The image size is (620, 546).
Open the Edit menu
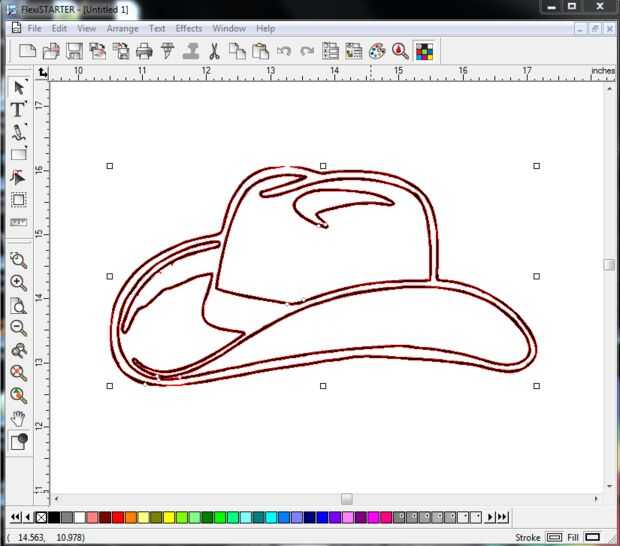[59, 28]
